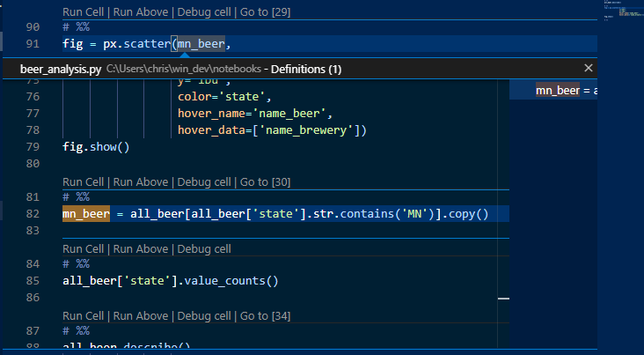Click Debug cell above line 87

[204, 316]
